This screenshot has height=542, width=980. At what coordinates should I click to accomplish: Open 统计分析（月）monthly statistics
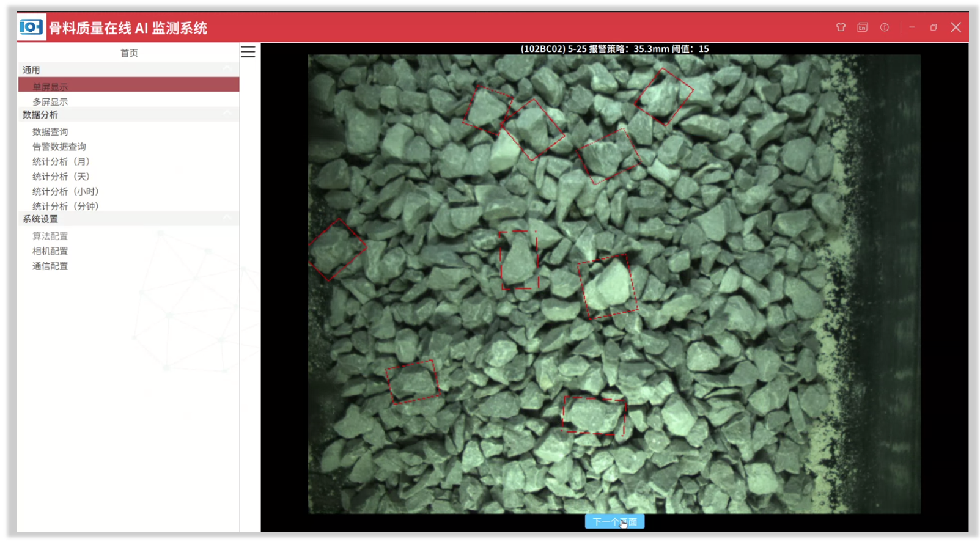[x=61, y=162]
